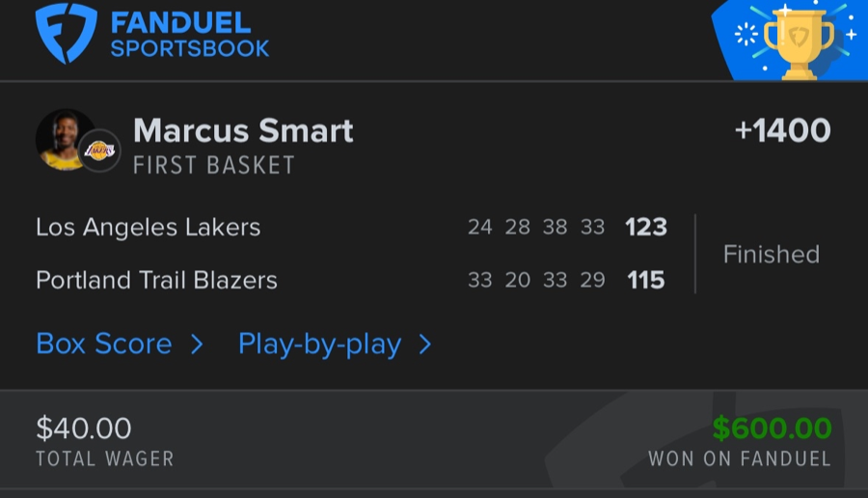Click the green $600.00 winnings amount
The height and width of the screenshot is (498, 868).
pyautogui.click(x=772, y=429)
